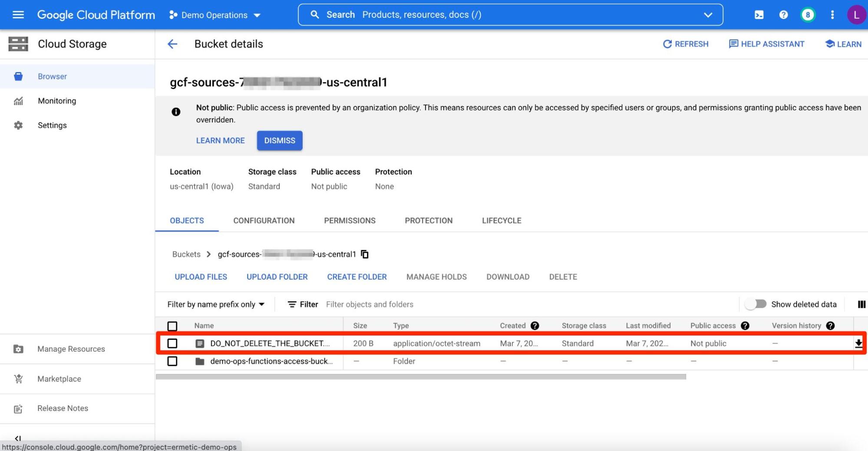868x451 pixels.
Task: Click the Name column header
Action: click(x=204, y=326)
